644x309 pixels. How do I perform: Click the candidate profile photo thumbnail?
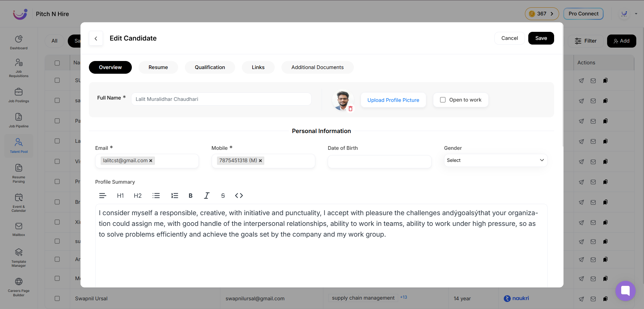tap(342, 100)
